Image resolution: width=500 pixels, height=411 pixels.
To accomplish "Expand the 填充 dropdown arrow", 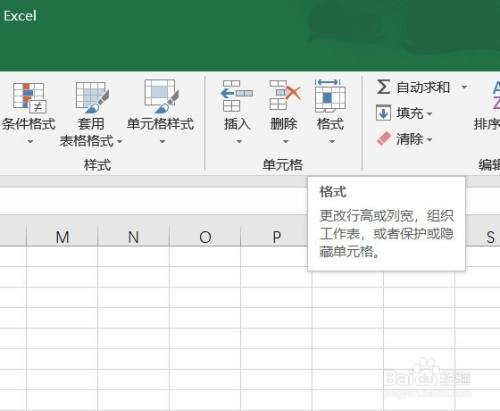I will pos(429,114).
